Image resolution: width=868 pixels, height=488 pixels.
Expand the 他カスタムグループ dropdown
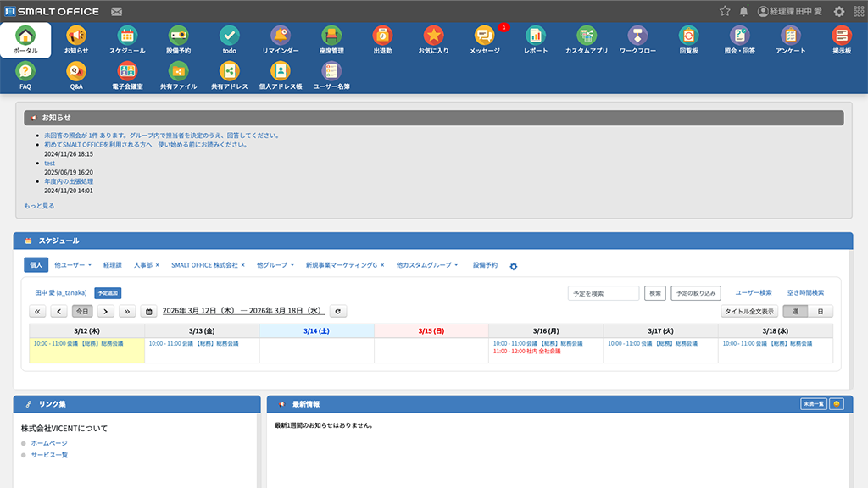(426, 265)
